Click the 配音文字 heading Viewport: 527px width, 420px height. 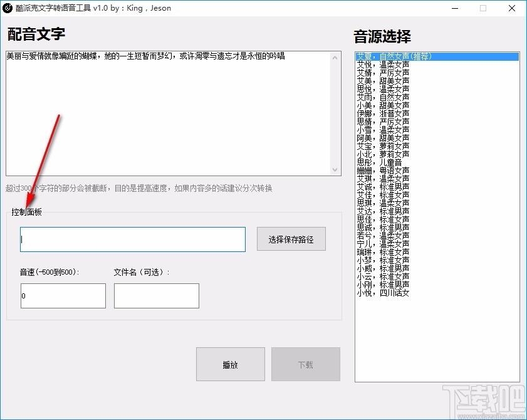(36, 34)
